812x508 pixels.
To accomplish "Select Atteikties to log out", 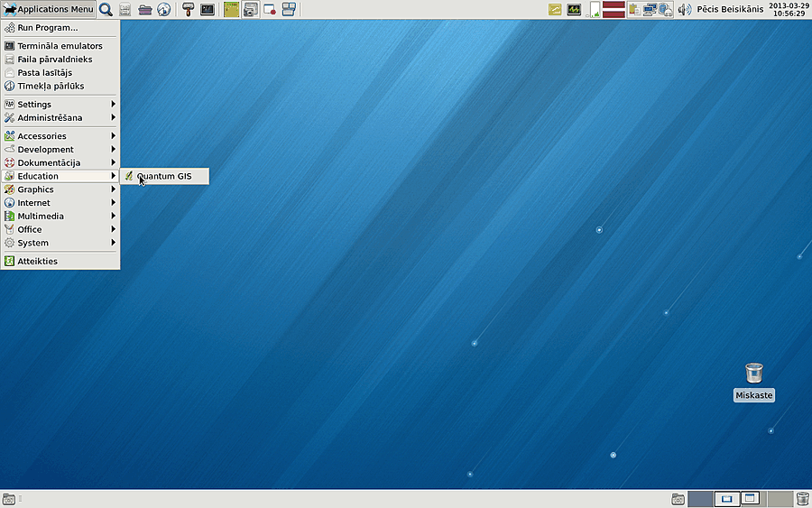I will point(60,261).
